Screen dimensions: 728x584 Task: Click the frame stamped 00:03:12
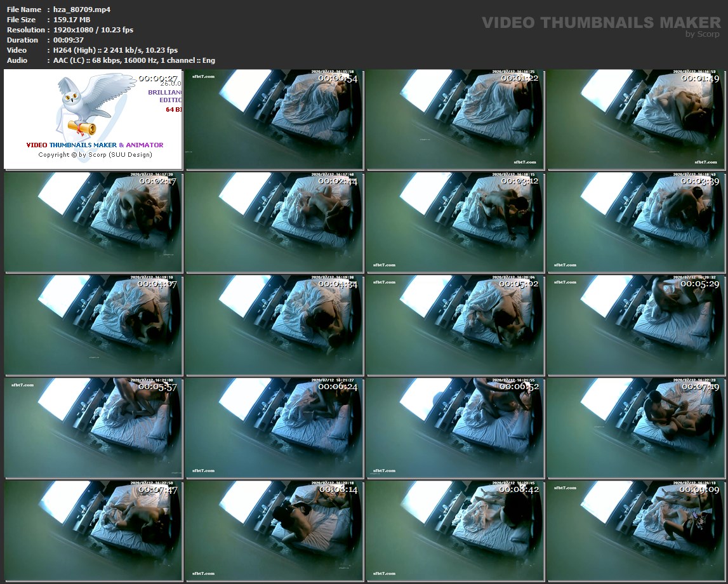click(455, 222)
